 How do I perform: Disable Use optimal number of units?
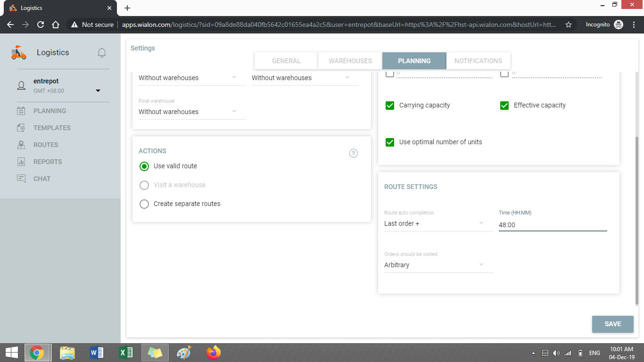390,142
